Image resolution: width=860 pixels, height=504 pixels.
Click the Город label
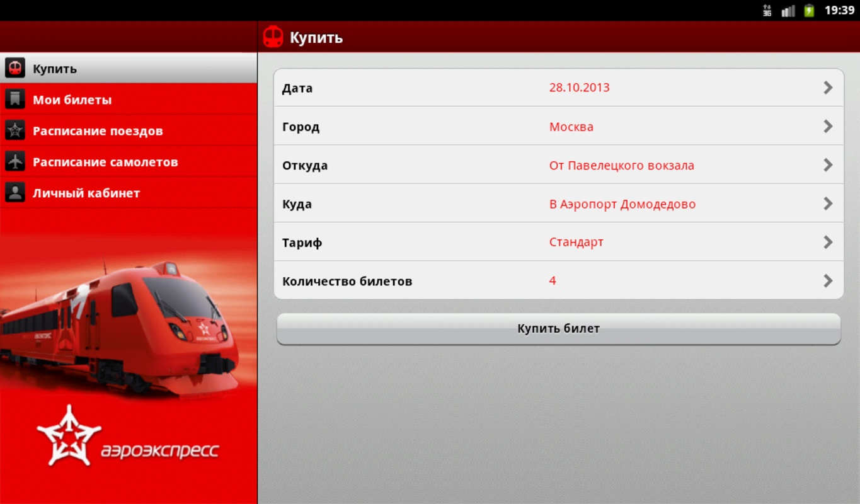pyautogui.click(x=301, y=127)
